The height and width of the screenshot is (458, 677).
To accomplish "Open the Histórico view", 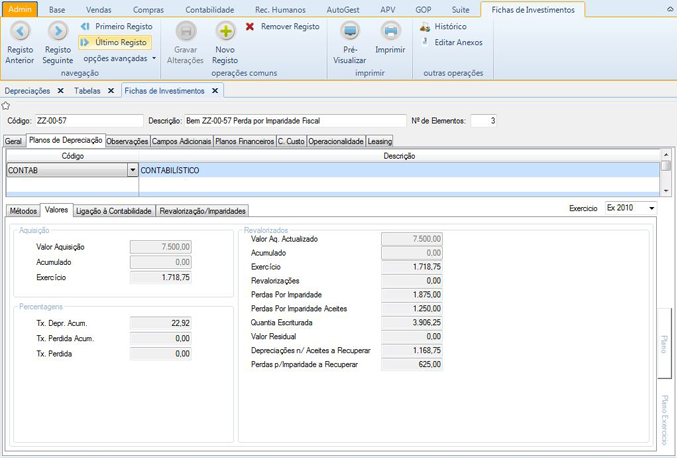I will click(x=448, y=27).
